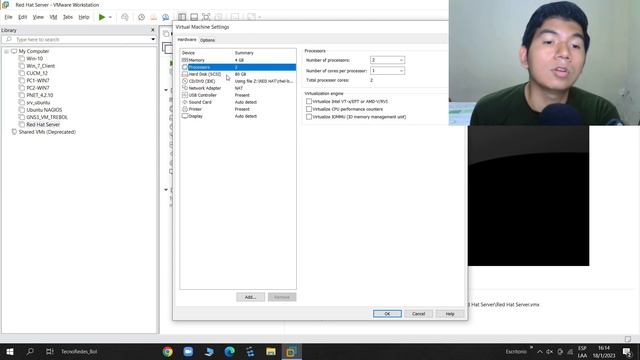Select the Hard Disk (SCSI) device
The width and height of the screenshot is (640, 360).
coord(238,74)
